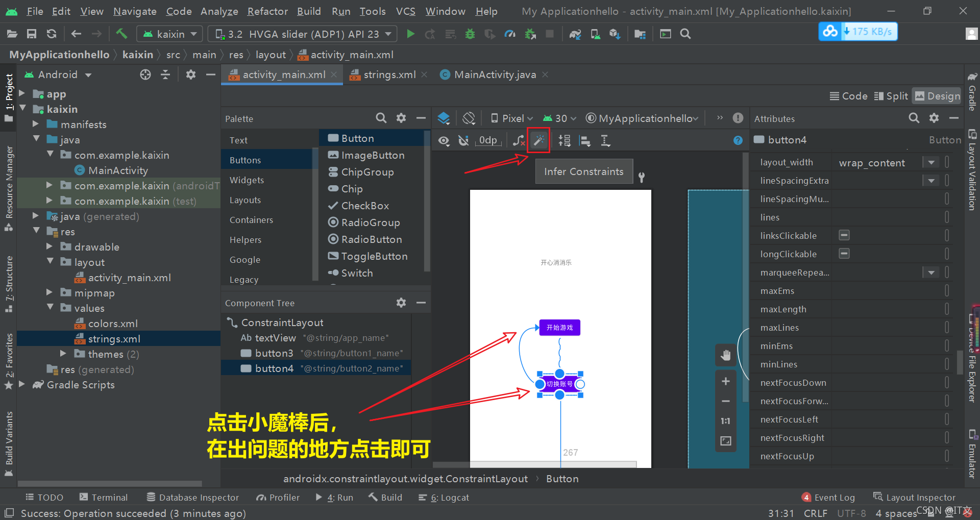Screen dimensions: 980x520
Task: Click the Sync refresh toolbar icon
Action: pyautogui.click(x=52, y=34)
